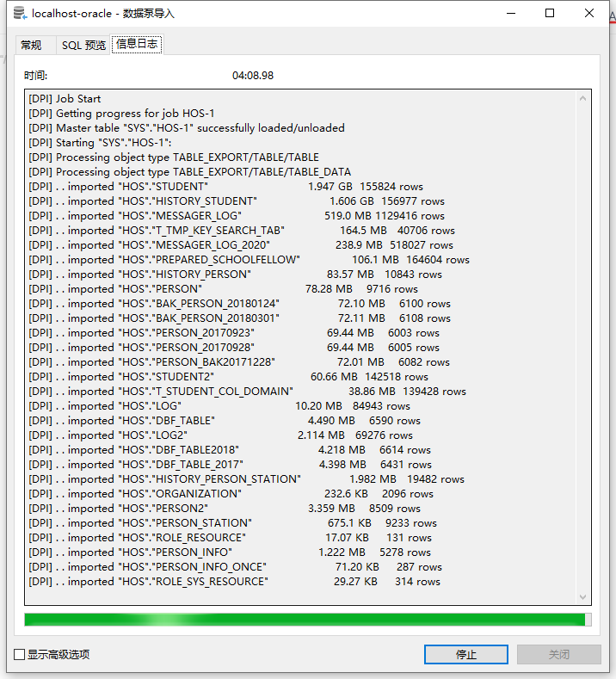Select the MESSAGER_LOG_2020 imported log line

click(x=240, y=245)
